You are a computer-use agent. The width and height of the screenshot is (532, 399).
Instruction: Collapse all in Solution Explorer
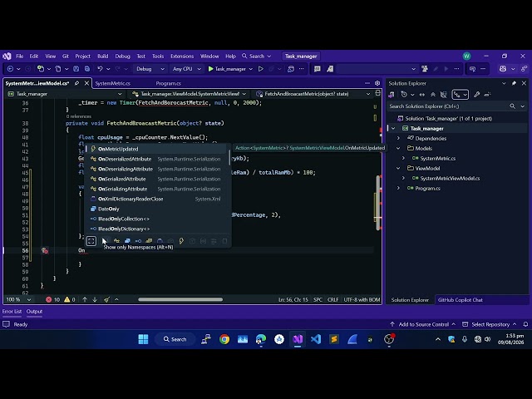click(x=433, y=95)
